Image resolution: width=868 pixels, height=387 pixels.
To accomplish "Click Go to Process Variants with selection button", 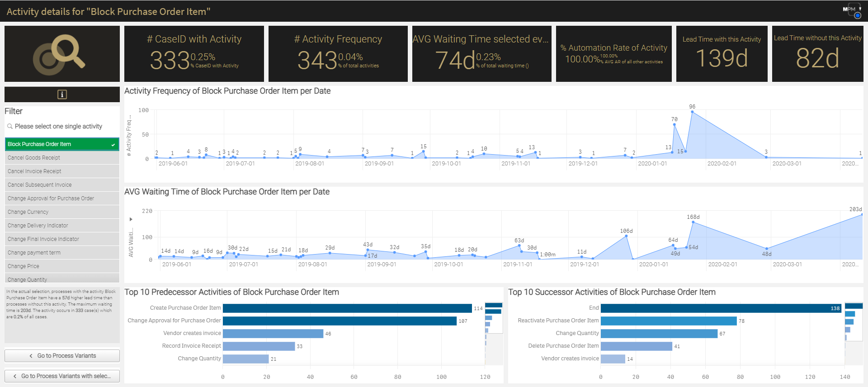I will 62,376.
